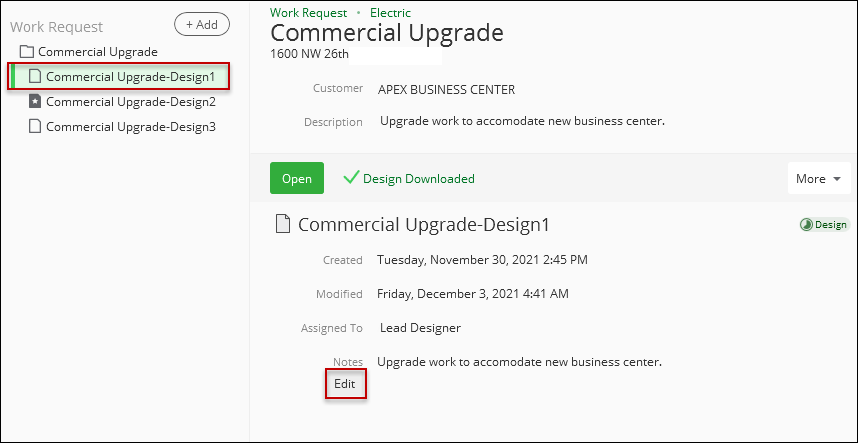This screenshot has width=858, height=443.
Task: Click the More dropdown arrow
Action: [836, 179]
